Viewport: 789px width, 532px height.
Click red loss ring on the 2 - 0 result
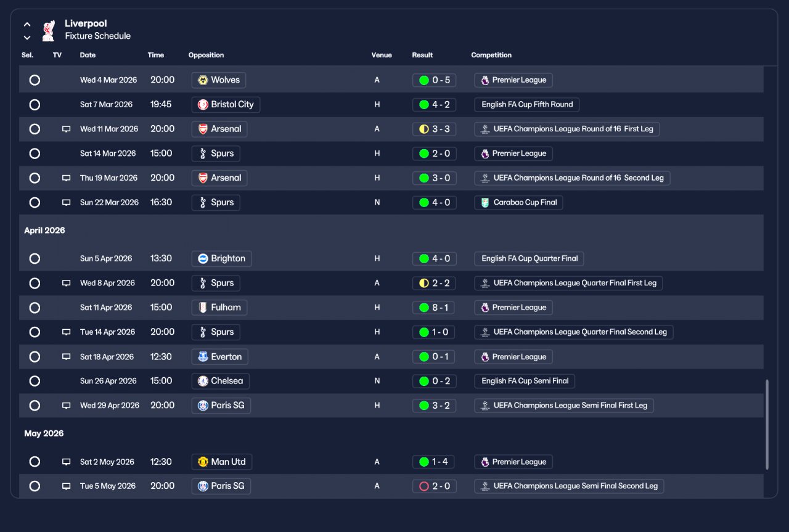click(424, 486)
